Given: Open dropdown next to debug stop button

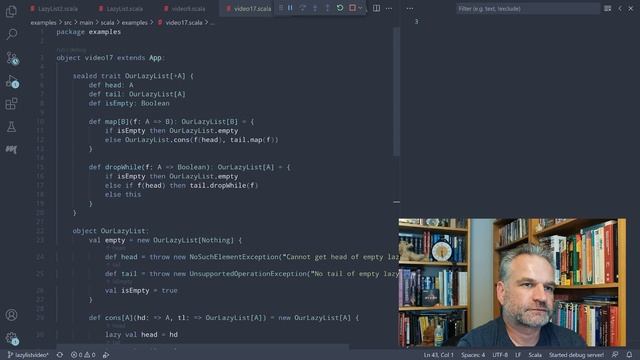Looking at the screenshot, I should 360,8.
